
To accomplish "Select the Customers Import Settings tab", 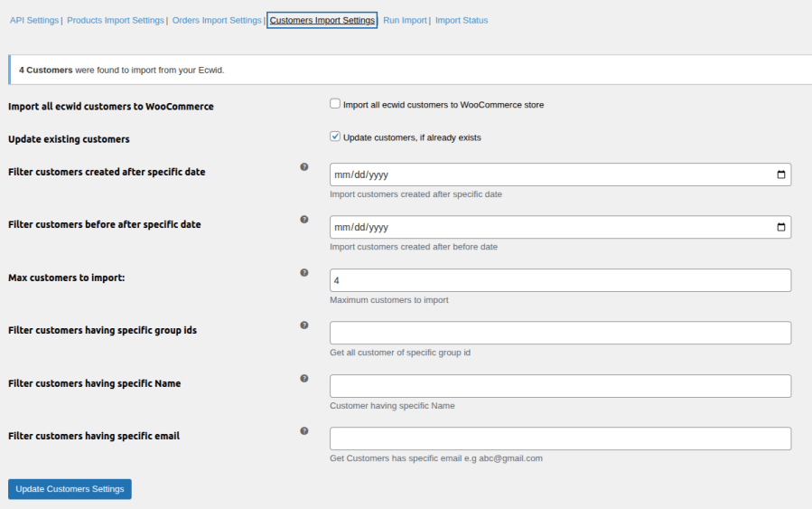I will 322,20.
